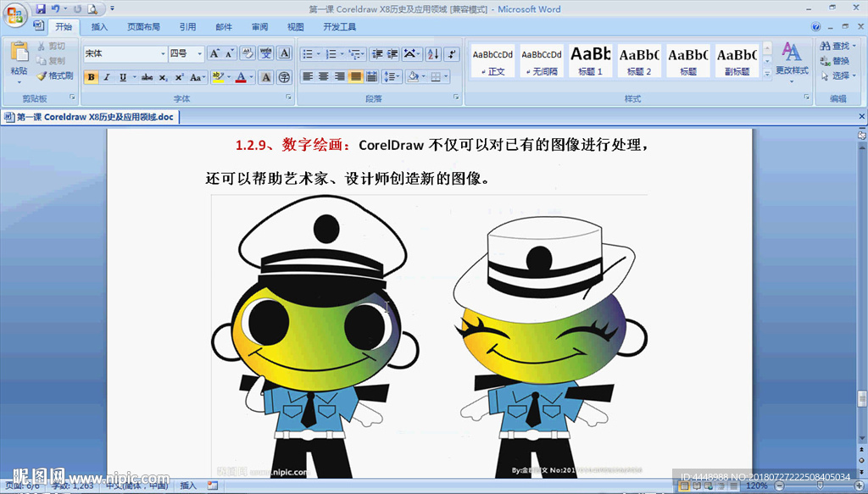Open Print Preview from the Quick Access Toolbar
868x494 pixels.
tap(92, 8)
